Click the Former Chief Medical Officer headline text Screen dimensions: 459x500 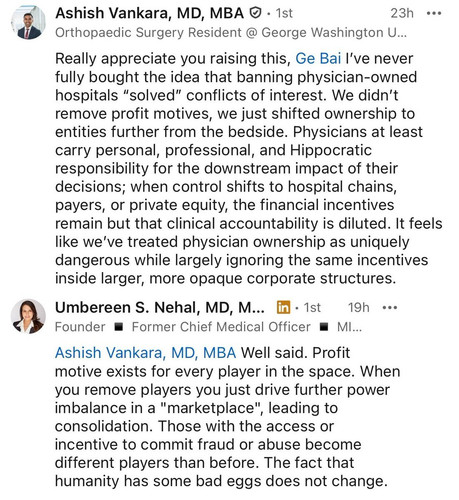coord(221,327)
